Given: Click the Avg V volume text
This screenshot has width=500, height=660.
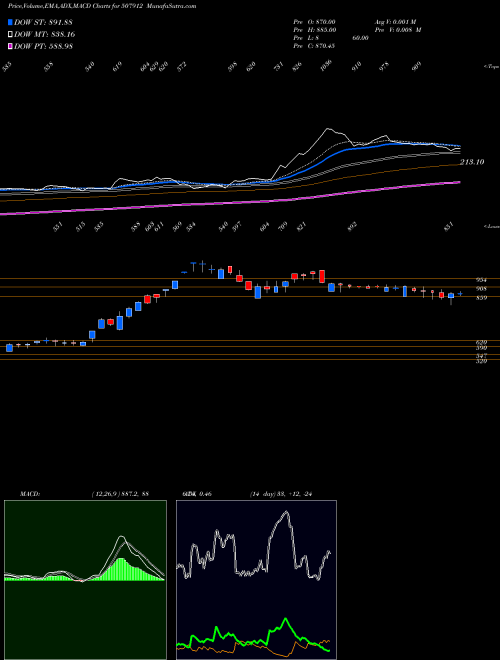Looking at the screenshot, I should click(x=395, y=21).
